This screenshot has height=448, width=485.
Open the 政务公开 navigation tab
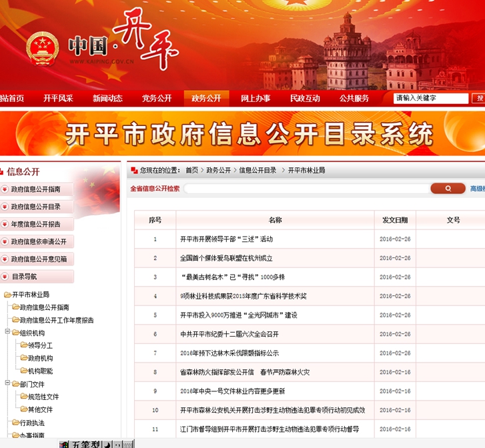coord(206,98)
